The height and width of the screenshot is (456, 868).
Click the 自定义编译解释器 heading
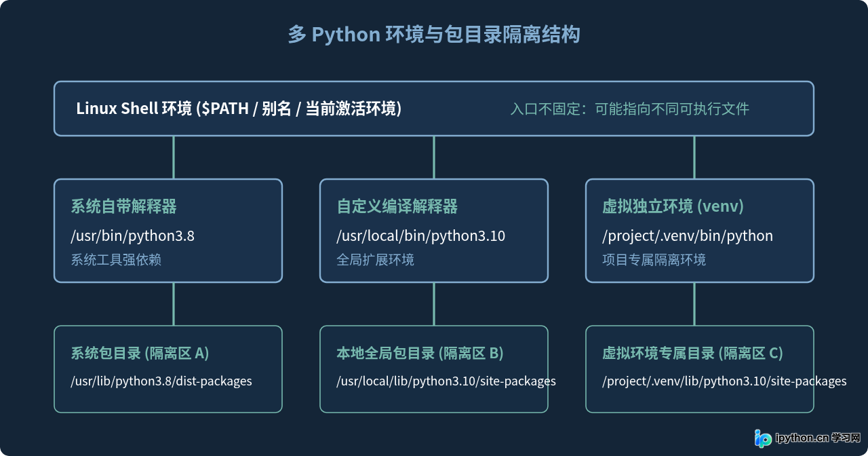click(x=397, y=206)
